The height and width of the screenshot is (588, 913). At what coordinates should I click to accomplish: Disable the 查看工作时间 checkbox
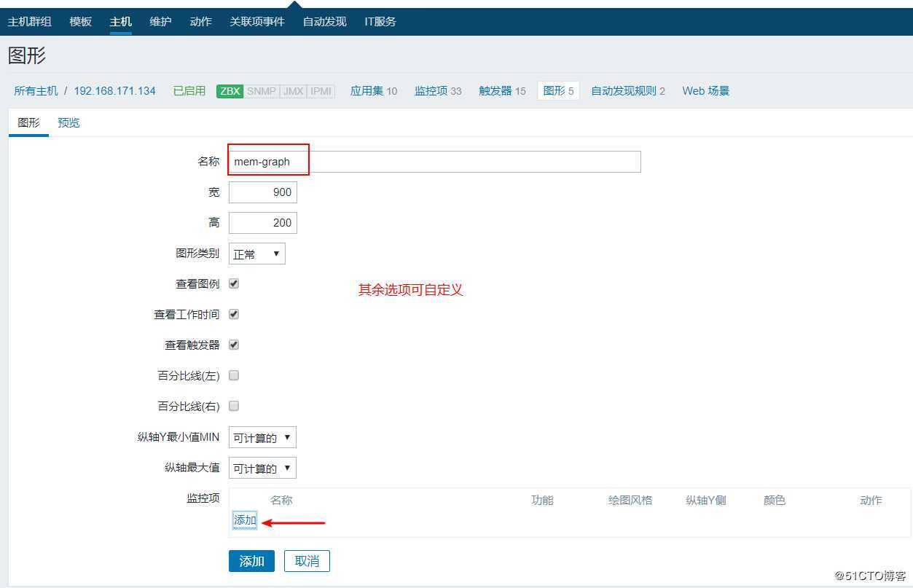click(x=234, y=314)
